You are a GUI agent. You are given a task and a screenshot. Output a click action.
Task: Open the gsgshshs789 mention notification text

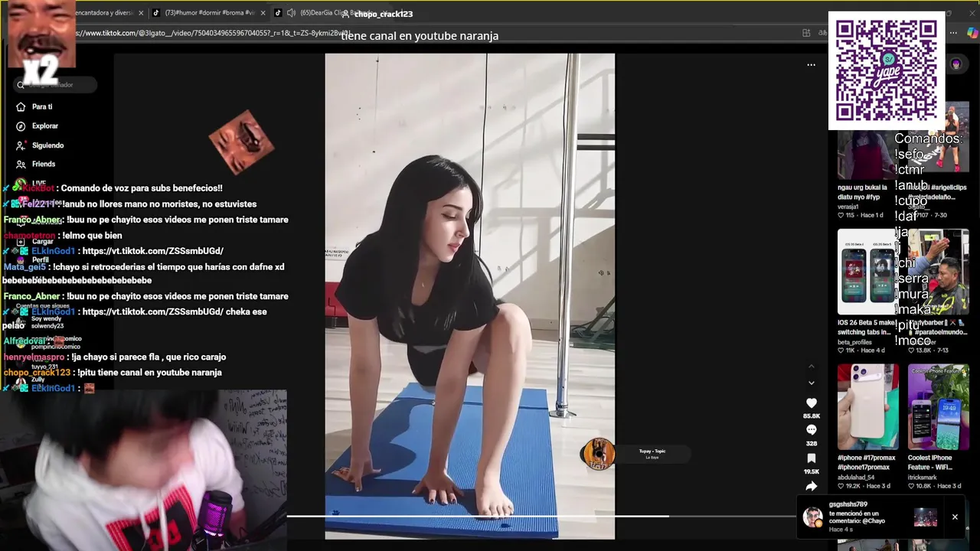click(x=857, y=517)
